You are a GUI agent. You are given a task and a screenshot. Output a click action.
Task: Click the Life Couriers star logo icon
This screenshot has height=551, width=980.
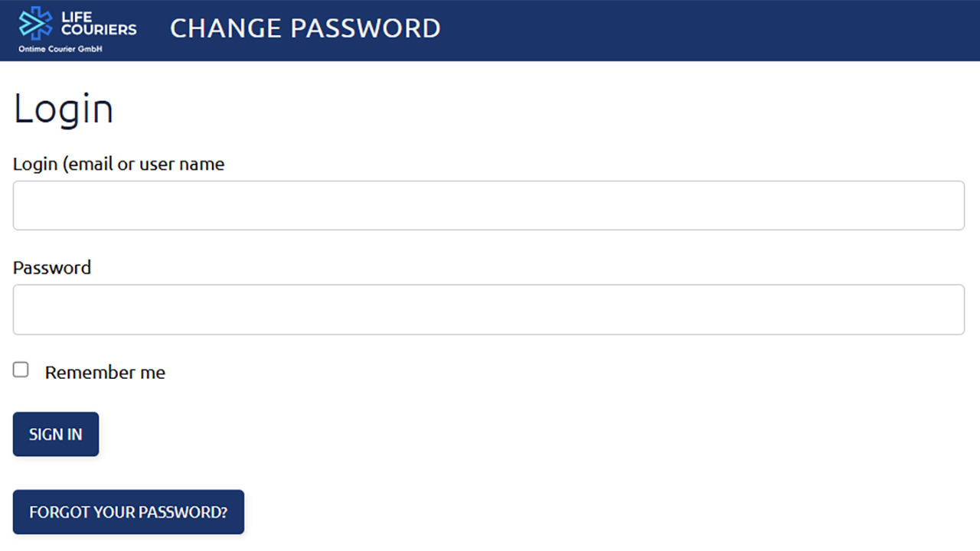(x=35, y=23)
